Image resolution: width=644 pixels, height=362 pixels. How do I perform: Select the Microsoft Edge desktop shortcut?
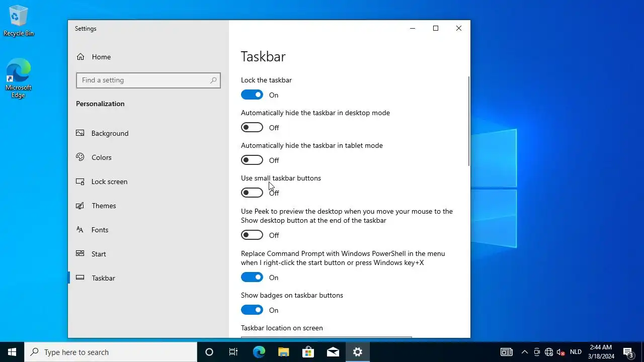click(19, 78)
